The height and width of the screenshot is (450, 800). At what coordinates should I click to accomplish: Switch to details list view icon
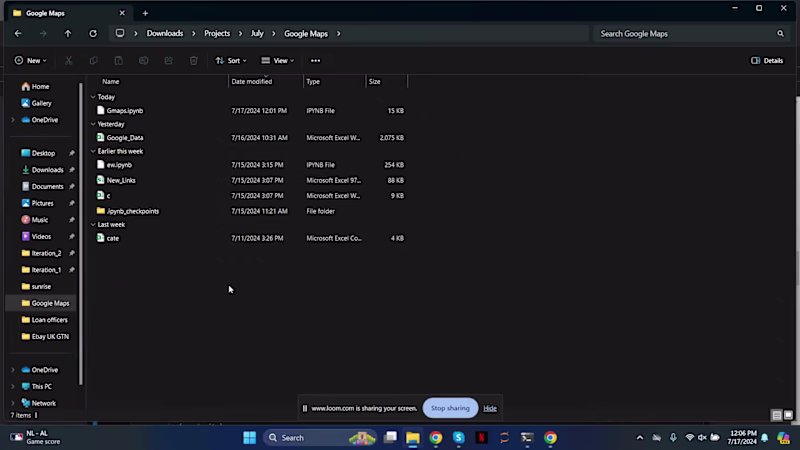[x=777, y=415]
